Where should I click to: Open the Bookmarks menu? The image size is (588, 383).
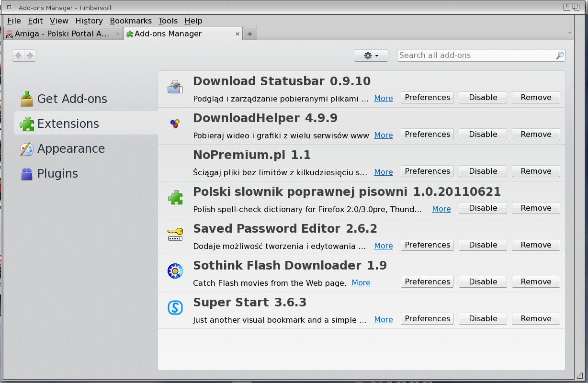[x=131, y=21]
